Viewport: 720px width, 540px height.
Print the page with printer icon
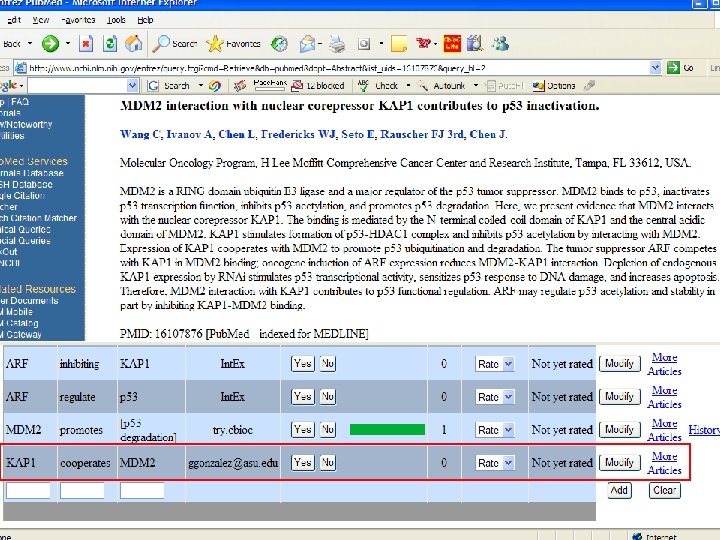click(x=337, y=44)
